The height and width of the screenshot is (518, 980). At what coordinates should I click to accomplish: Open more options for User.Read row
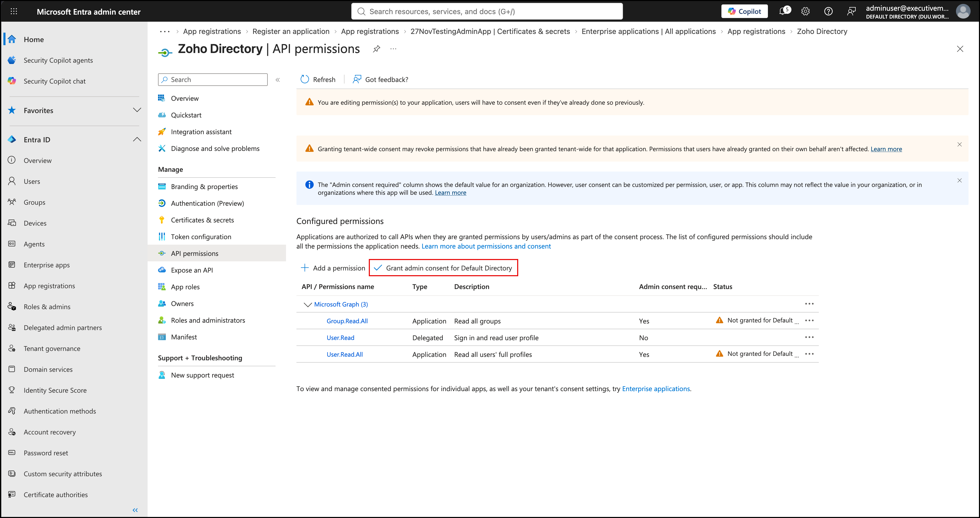[809, 337]
